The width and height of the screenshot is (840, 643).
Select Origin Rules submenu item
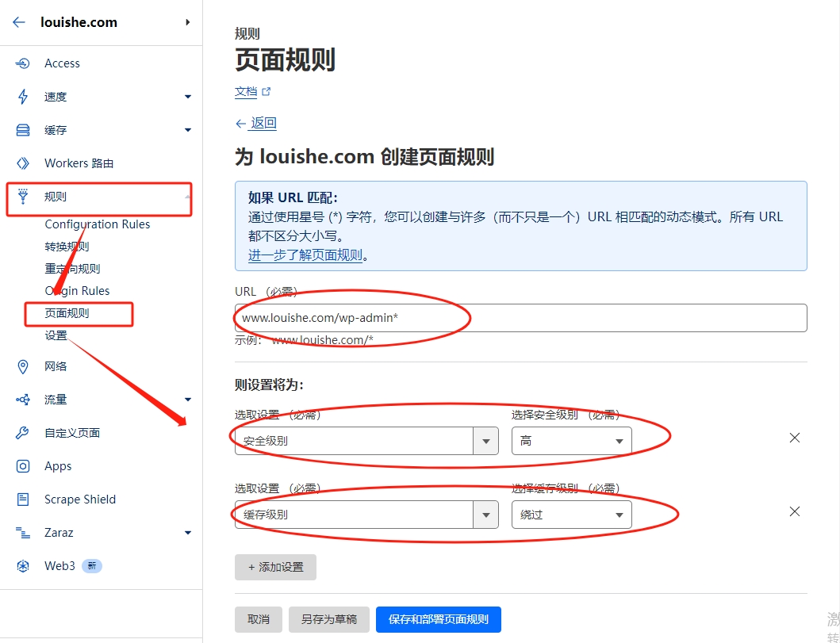(x=77, y=291)
